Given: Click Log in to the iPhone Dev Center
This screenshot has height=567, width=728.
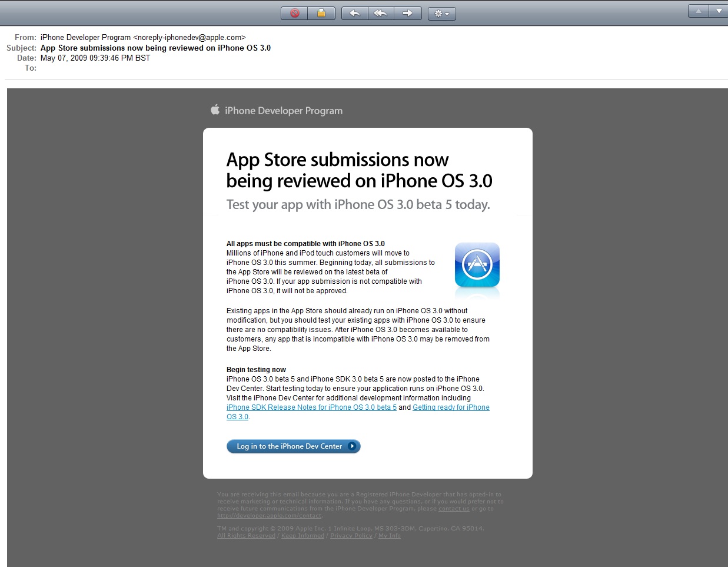Looking at the screenshot, I should tap(293, 446).
